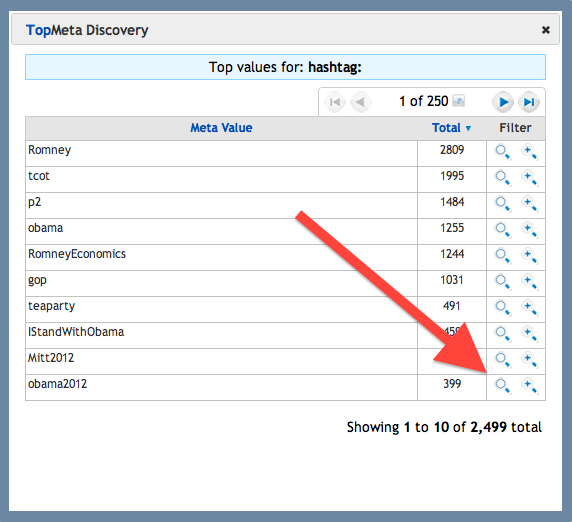Screen dimensions: 572x522
Task: Click the magnifier filter icon for p2
Action: [503, 204]
